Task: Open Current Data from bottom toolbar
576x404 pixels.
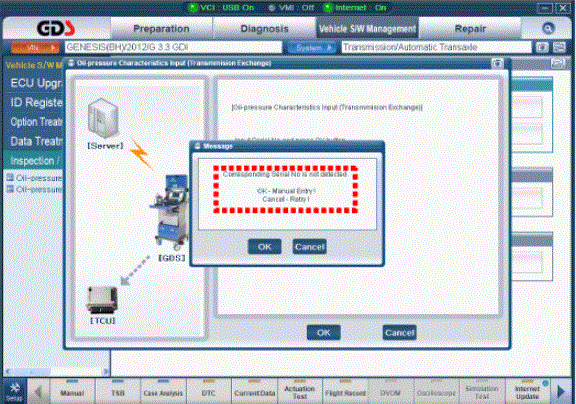Action: coord(255,392)
